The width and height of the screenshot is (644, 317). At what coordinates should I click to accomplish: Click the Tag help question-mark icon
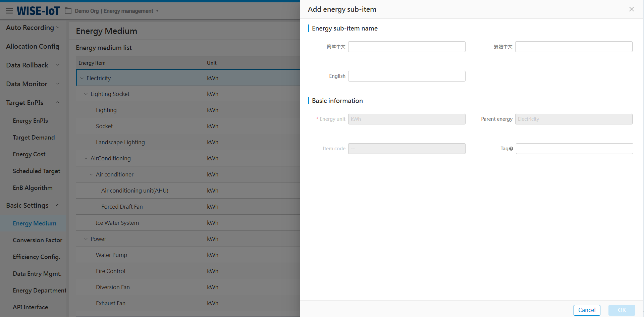[511, 149]
